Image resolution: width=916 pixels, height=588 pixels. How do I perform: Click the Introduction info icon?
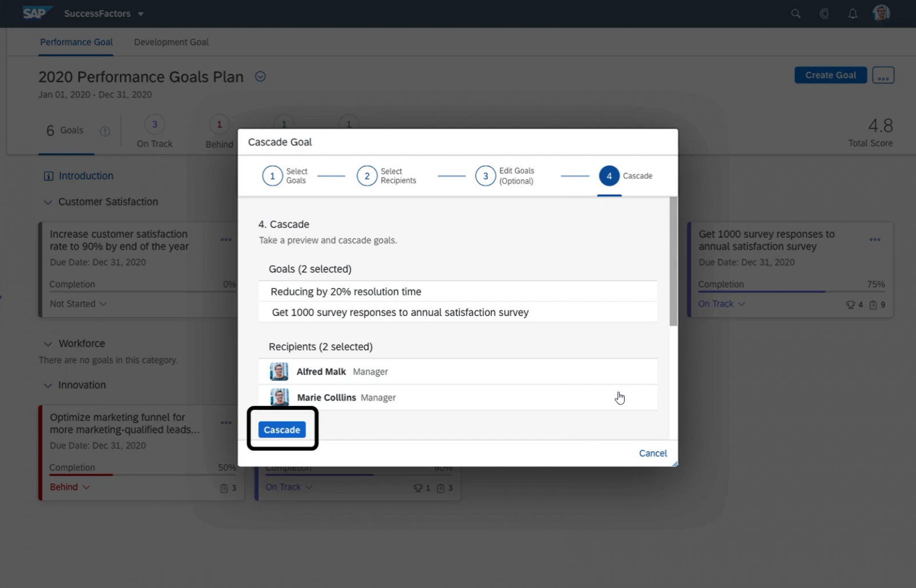[49, 176]
